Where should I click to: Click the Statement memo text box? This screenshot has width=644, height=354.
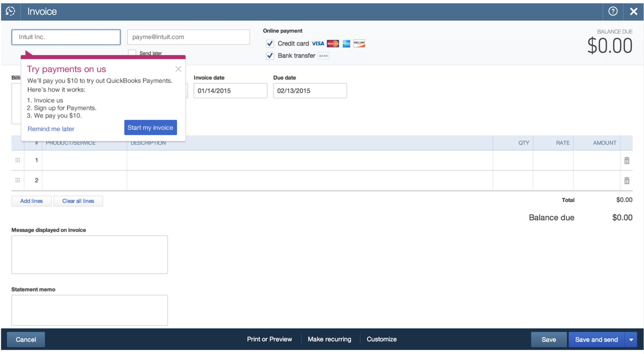point(89,310)
